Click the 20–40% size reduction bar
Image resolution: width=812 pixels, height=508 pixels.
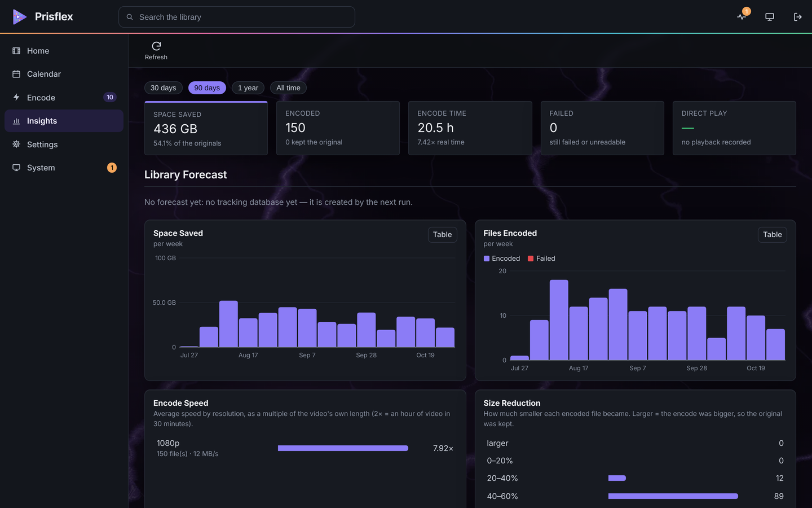tap(617, 478)
